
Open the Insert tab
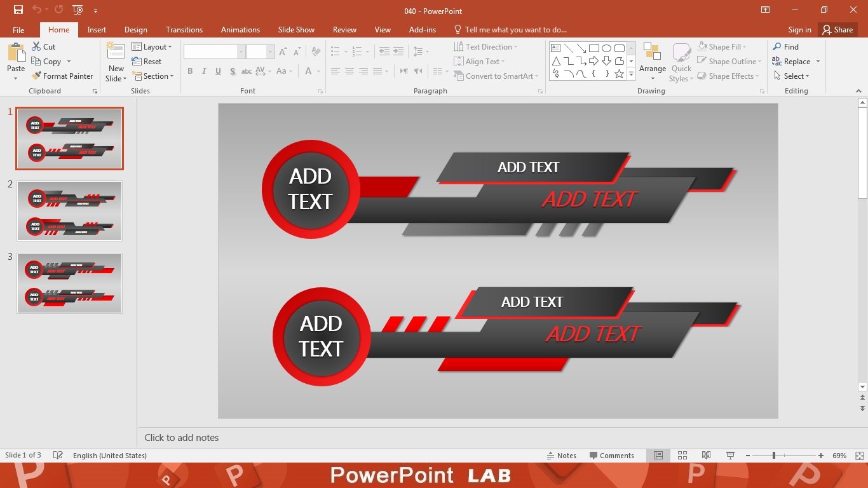pos(97,30)
